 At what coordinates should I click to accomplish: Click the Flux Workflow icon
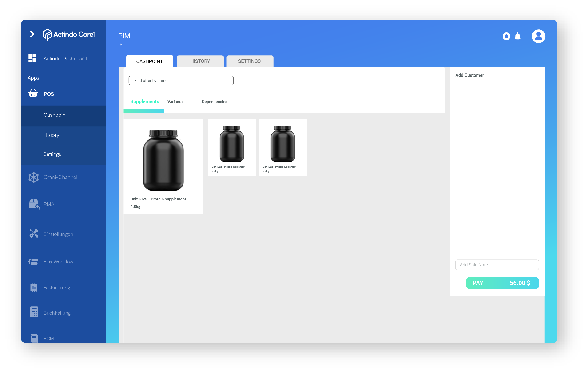coord(33,262)
